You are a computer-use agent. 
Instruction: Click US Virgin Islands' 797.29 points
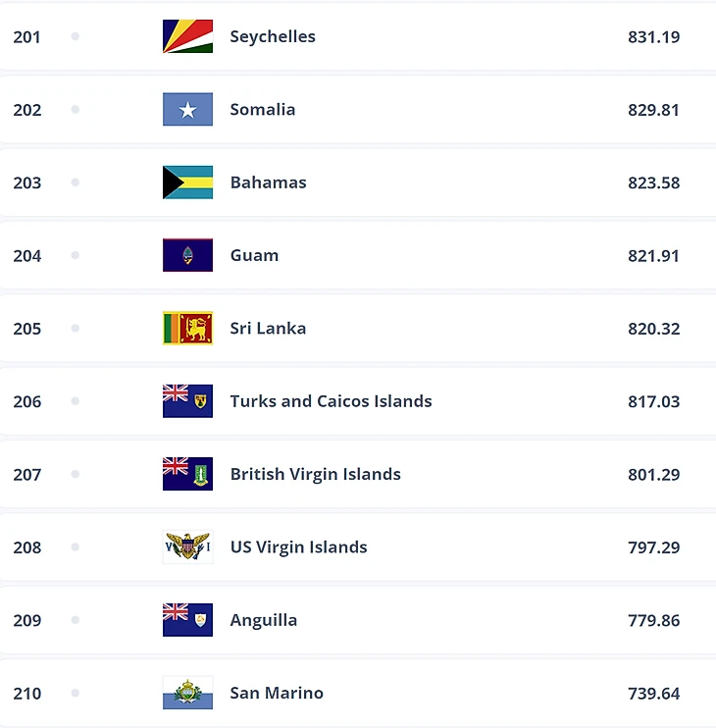click(x=653, y=546)
